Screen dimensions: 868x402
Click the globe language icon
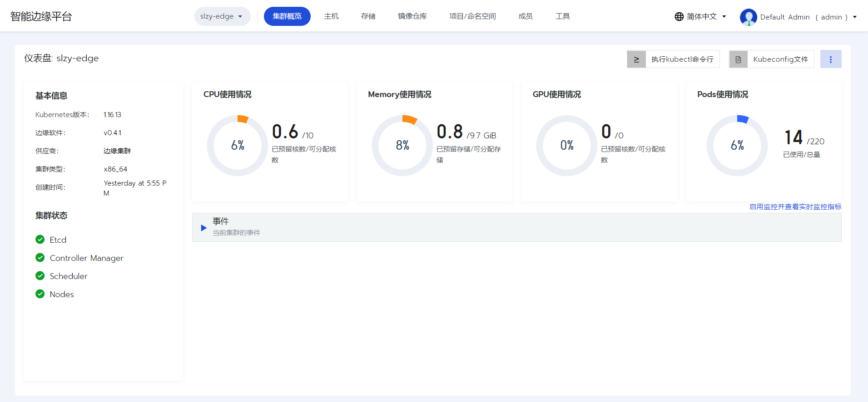[679, 17]
